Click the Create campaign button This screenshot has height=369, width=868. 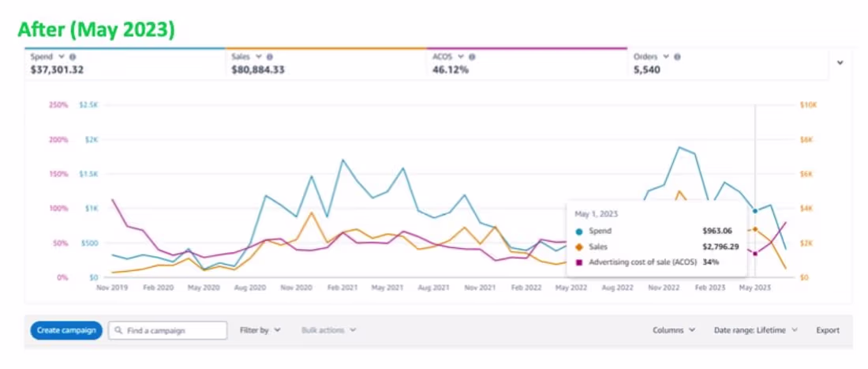[66, 330]
